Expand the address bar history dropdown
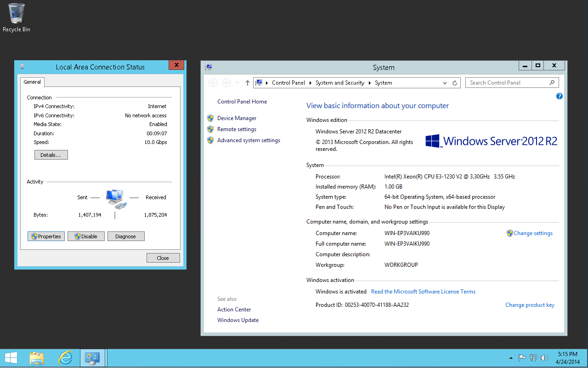Screen dimensions: 588x368 pyautogui.click(x=445, y=83)
